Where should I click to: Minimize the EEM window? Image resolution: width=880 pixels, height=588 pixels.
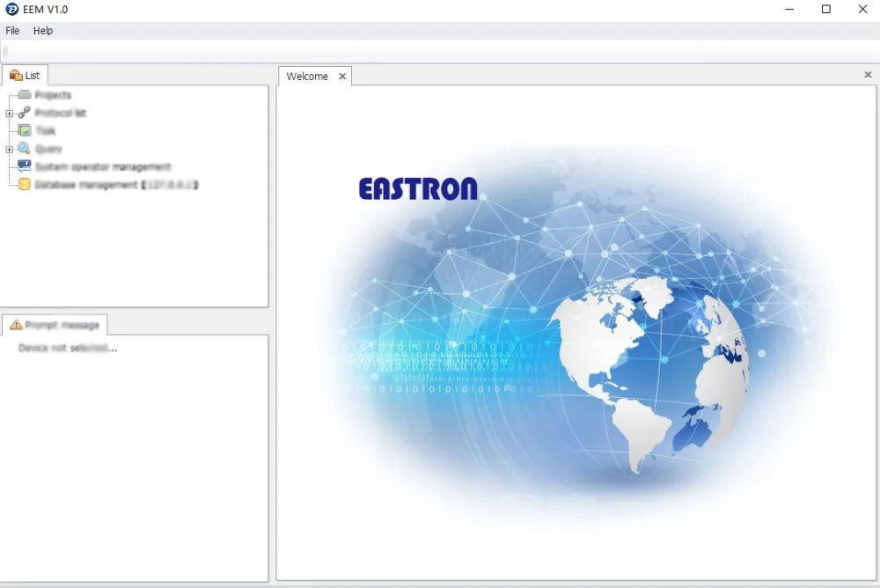(x=789, y=10)
